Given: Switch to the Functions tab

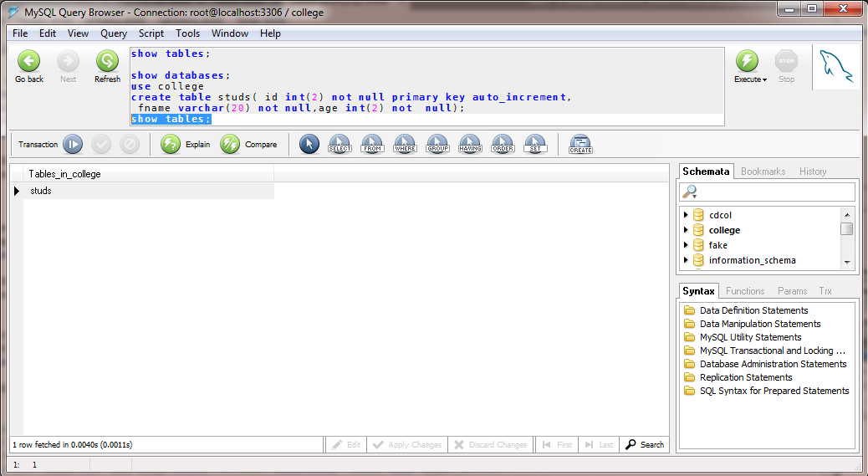Looking at the screenshot, I should (745, 291).
